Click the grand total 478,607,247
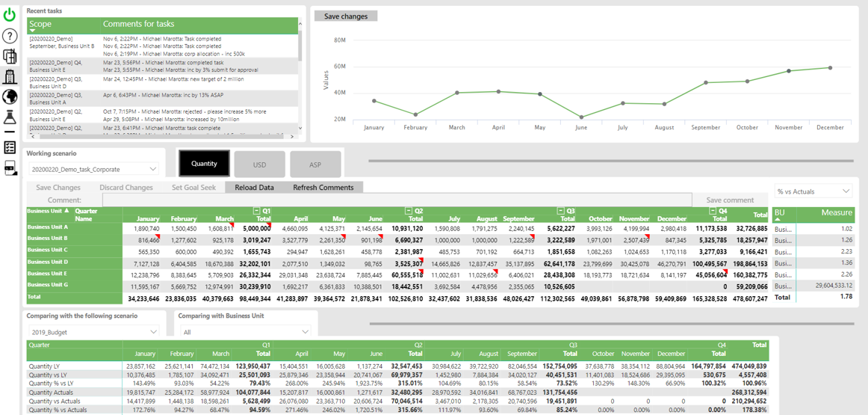The image size is (868, 415). coord(748,298)
